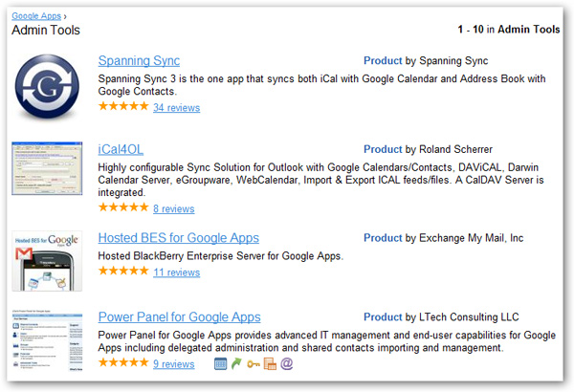Open Power Panel for Google Apps listing
574x392 pixels.
[180, 317]
